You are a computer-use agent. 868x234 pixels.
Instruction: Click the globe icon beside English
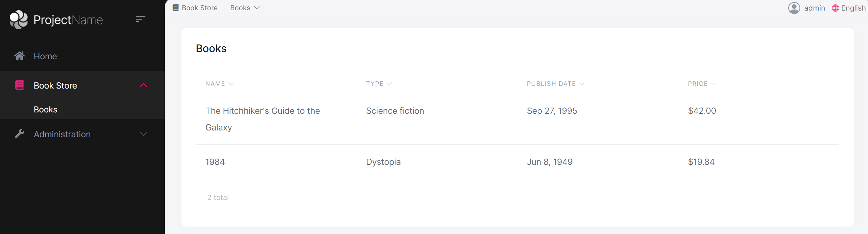tap(834, 7)
